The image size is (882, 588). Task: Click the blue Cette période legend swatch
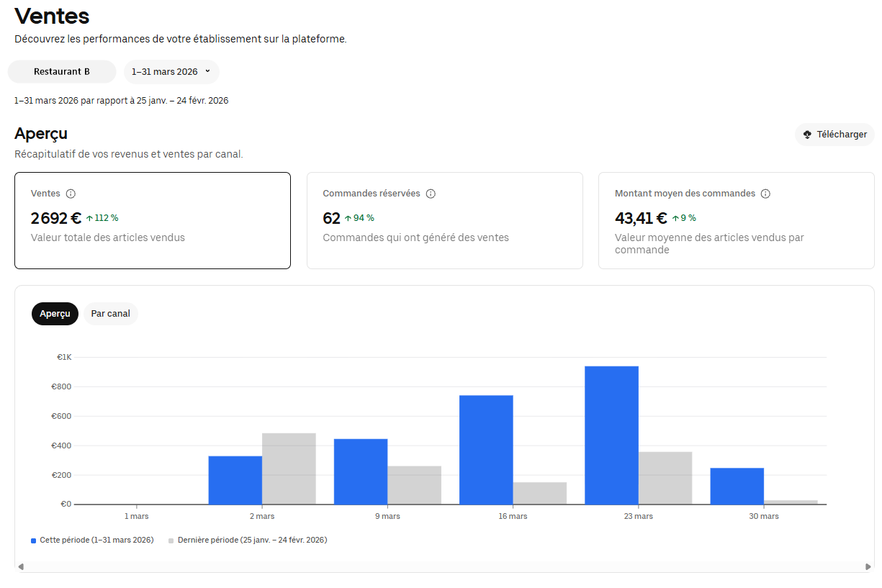(x=34, y=540)
